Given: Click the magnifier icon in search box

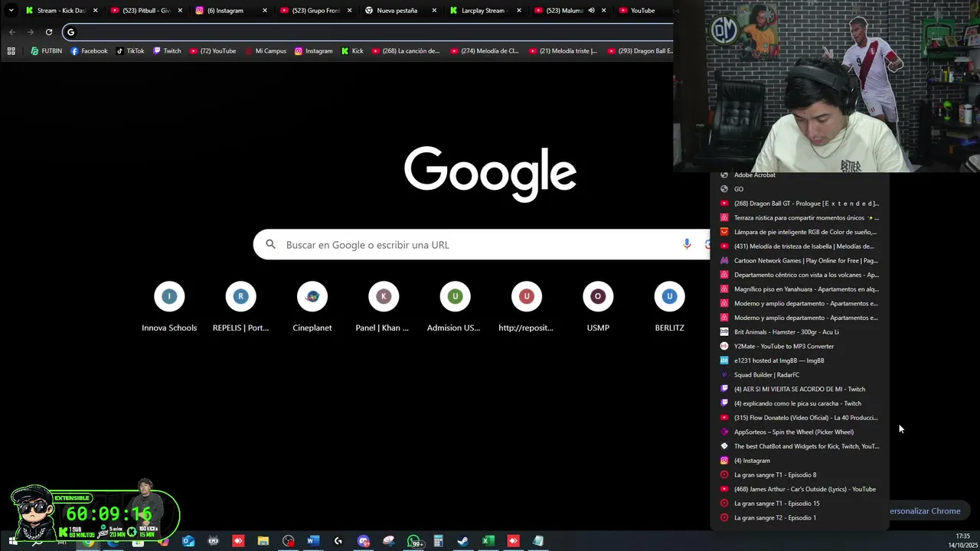Looking at the screenshot, I should [270, 245].
